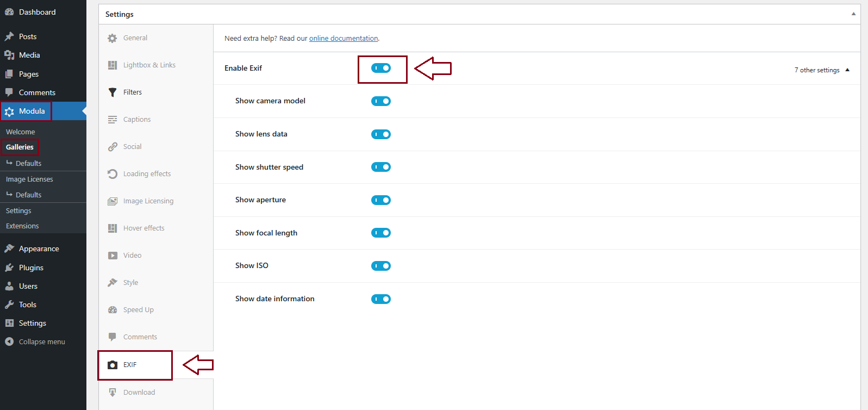Turn off Show ISO switch

tap(381, 266)
